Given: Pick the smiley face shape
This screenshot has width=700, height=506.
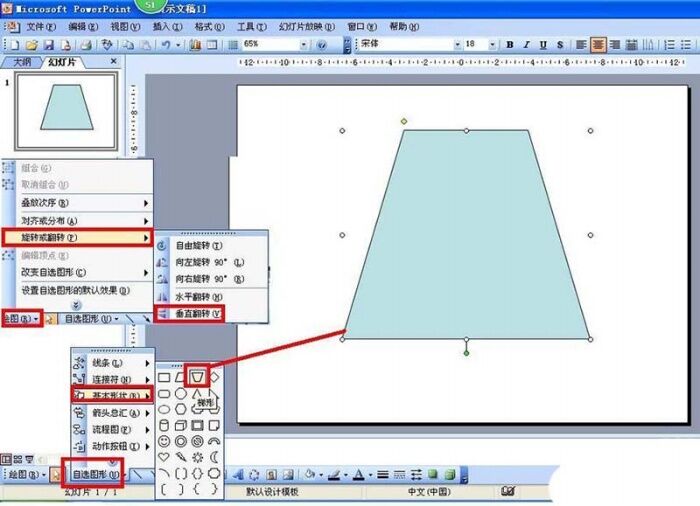Looking at the screenshot, I should point(164,440).
